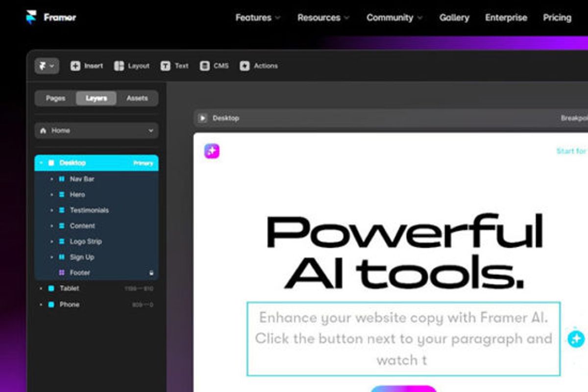Open the Insert panel
This screenshot has height=392, width=588.
87,66
